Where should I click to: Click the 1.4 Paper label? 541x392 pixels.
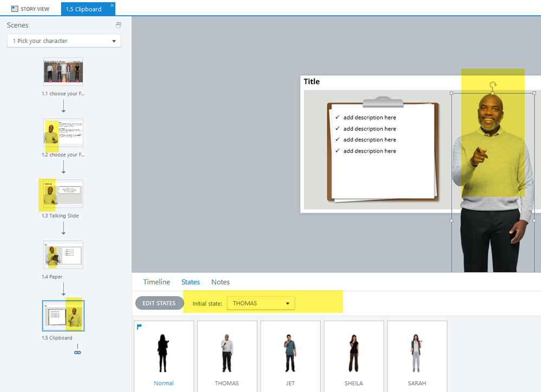[52, 277]
